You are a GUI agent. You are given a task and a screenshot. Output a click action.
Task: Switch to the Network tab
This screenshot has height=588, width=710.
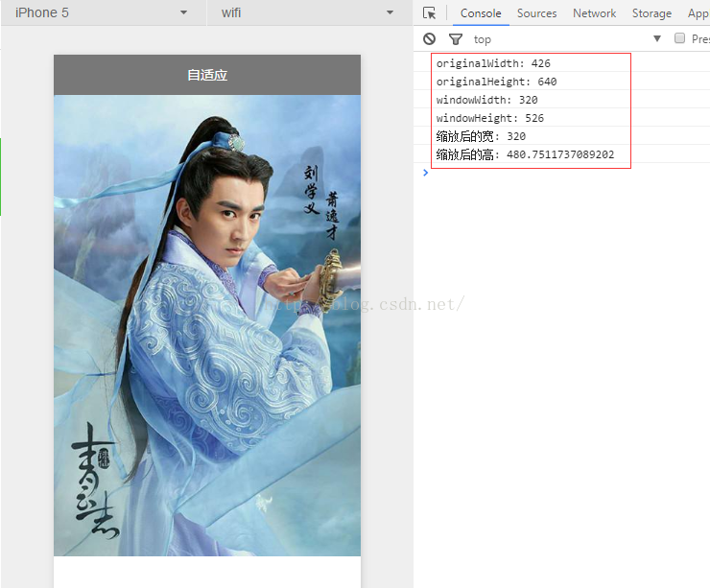[594, 13]
